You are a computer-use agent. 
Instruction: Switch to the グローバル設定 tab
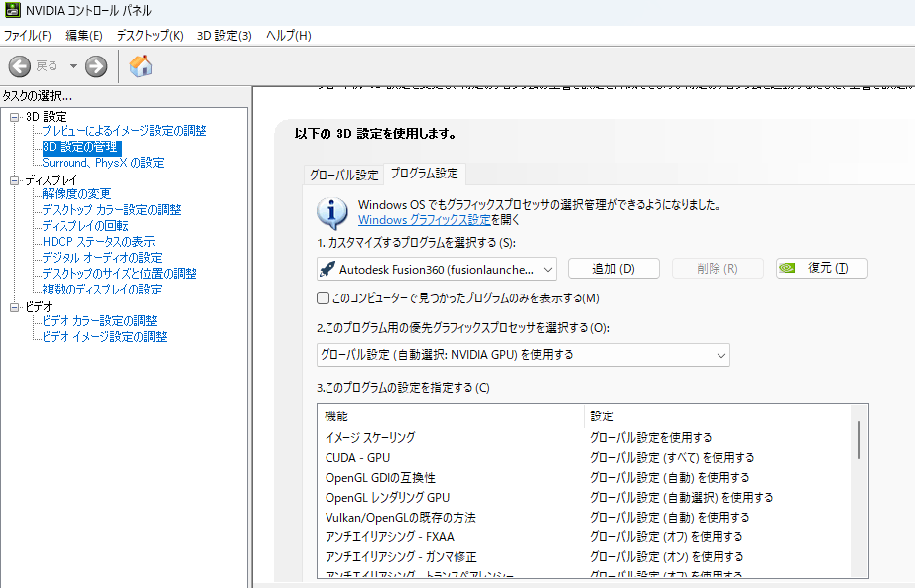coord(343,175)
